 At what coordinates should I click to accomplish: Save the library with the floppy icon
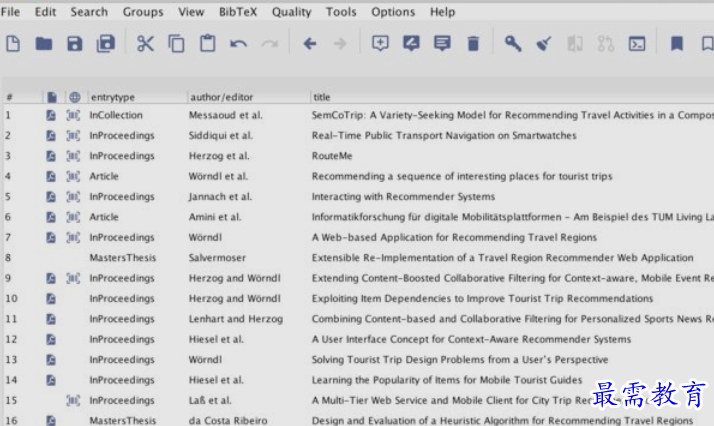tap(74, 43)
